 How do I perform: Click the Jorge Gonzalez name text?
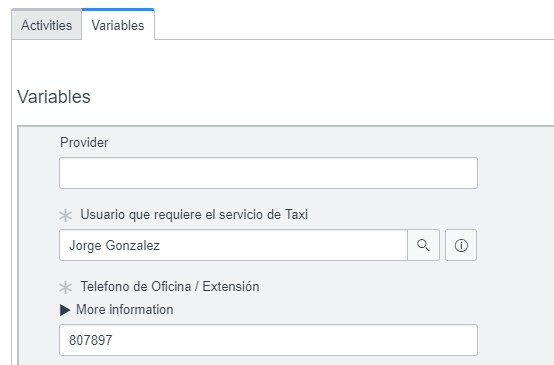coord(114,246)
